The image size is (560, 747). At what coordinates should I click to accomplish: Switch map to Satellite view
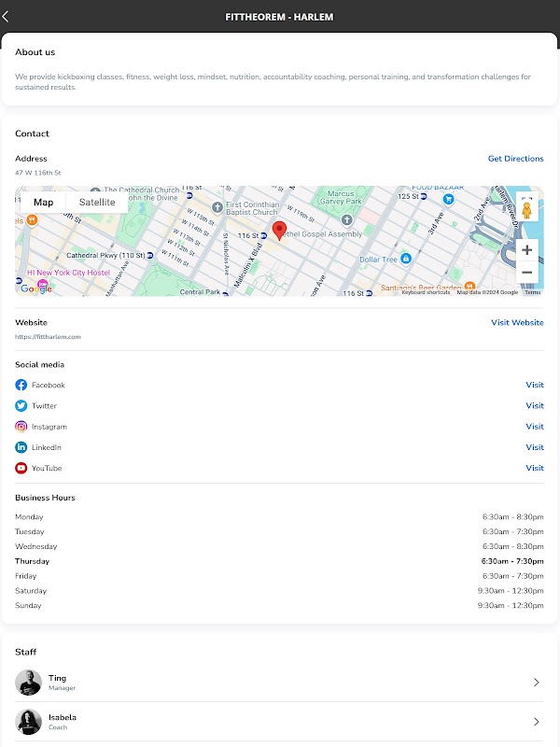pyautogui.click(x=97, y=202)
